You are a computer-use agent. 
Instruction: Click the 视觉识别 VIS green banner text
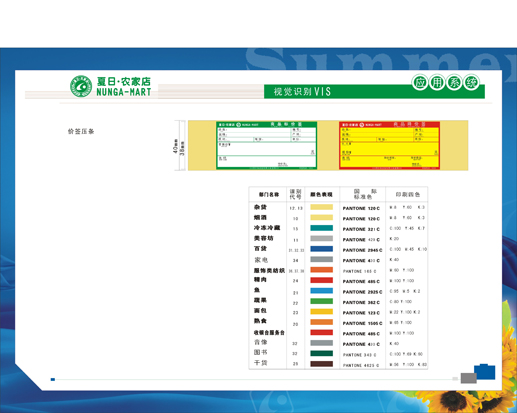click(302, 91)
